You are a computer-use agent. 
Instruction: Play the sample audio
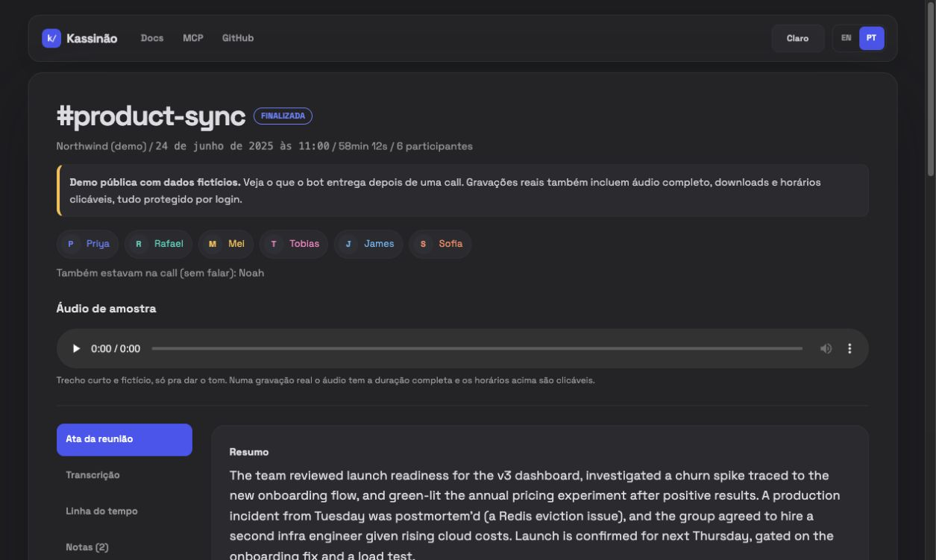(x=76, y=348)
